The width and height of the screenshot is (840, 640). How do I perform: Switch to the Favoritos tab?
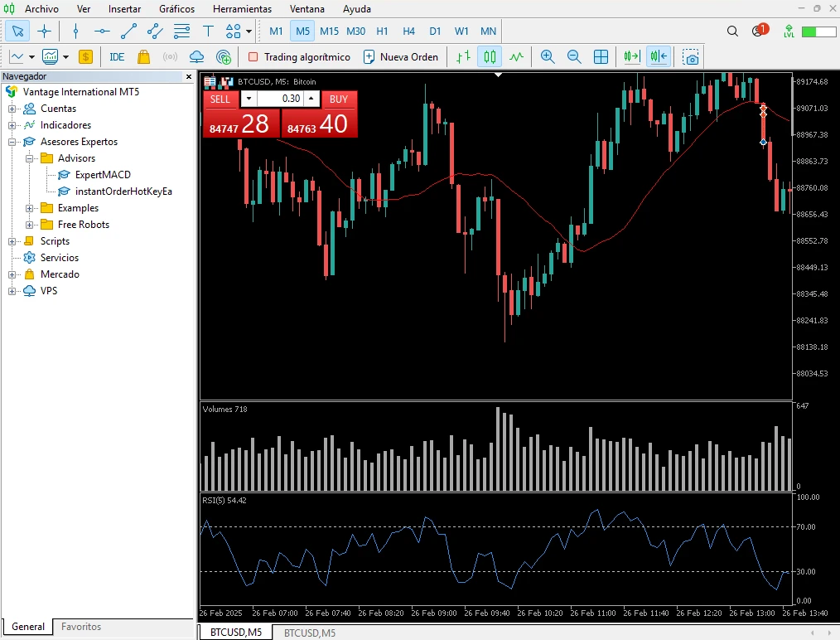pos(80,627)
